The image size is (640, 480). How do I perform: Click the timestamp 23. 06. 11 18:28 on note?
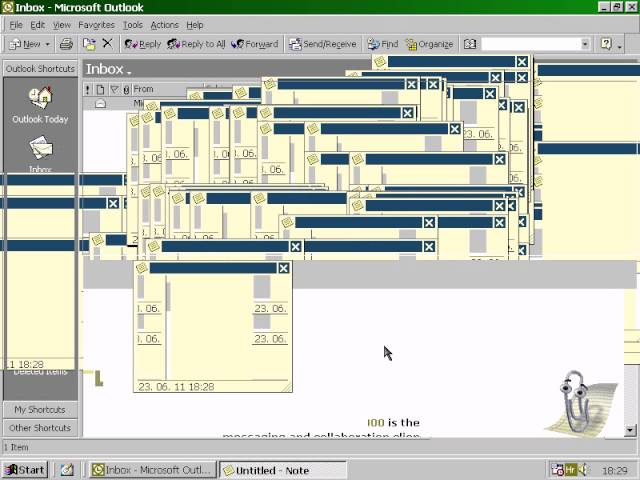click(x=176, y=387)
